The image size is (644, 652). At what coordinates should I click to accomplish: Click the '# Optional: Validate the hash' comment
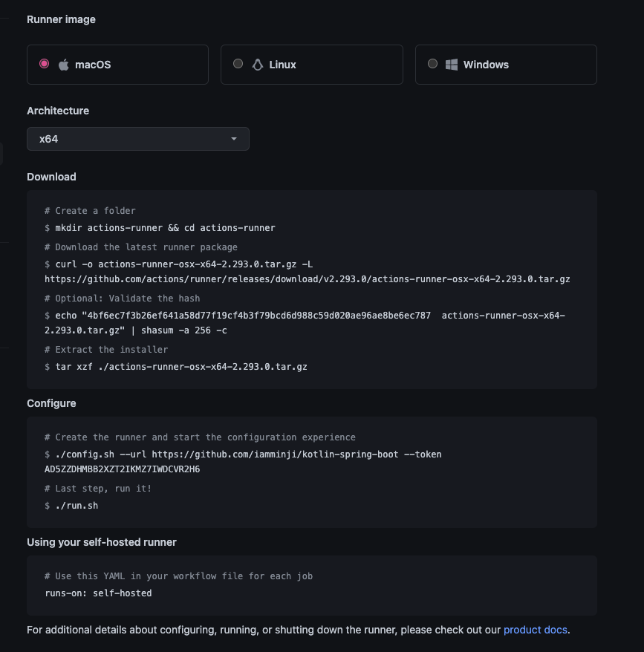(x=123, y=299)
